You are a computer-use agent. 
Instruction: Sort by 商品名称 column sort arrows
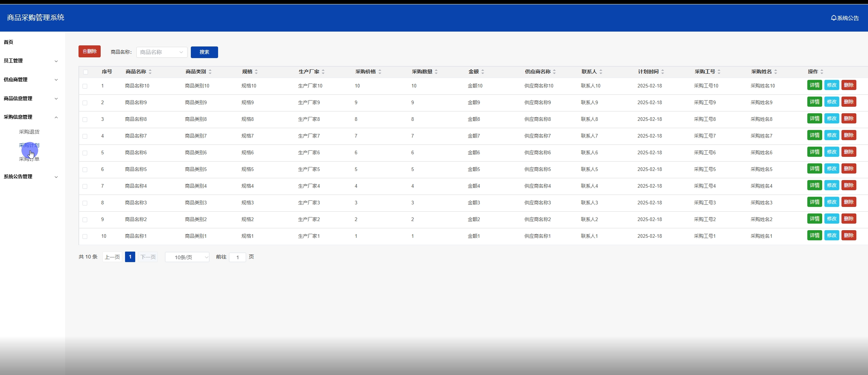(150, 72)
